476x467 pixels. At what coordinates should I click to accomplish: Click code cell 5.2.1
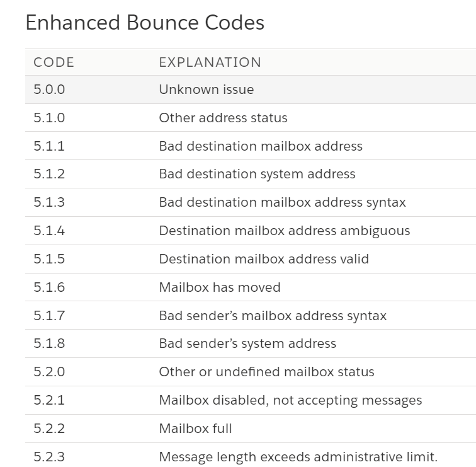pos(49,400)
